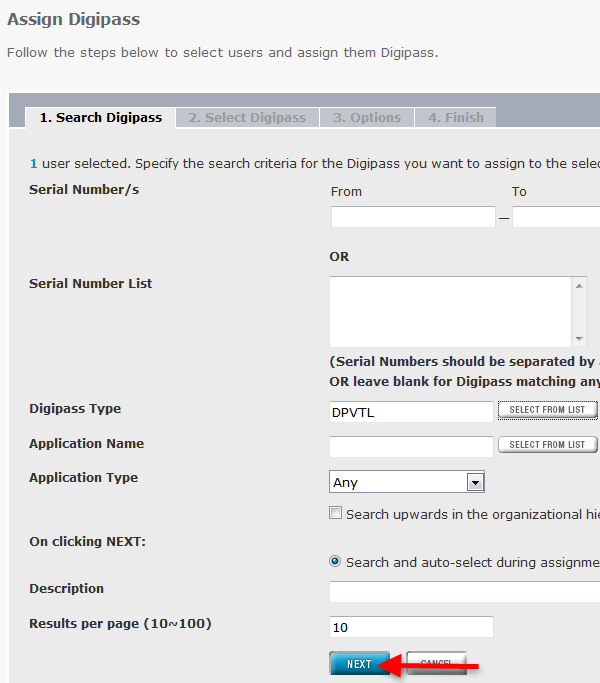This screenshot has width=600, height=683.
Task: Enable Search upwards in organizational hierarchy checkbox
Action: point(336,513)
